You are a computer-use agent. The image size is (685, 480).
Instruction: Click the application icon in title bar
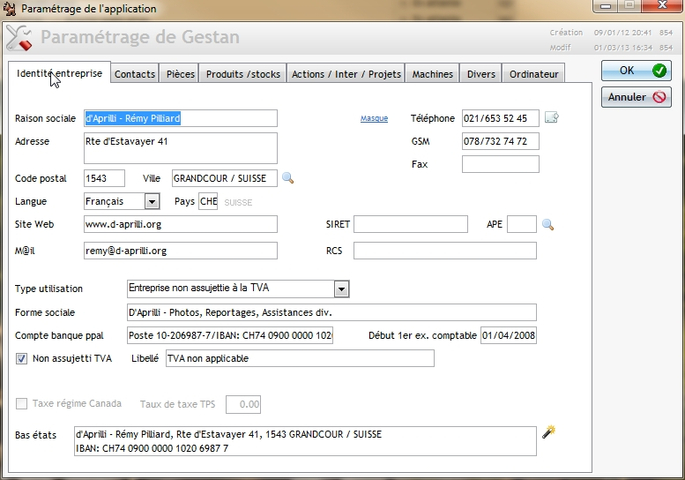[x=9, y=9]
